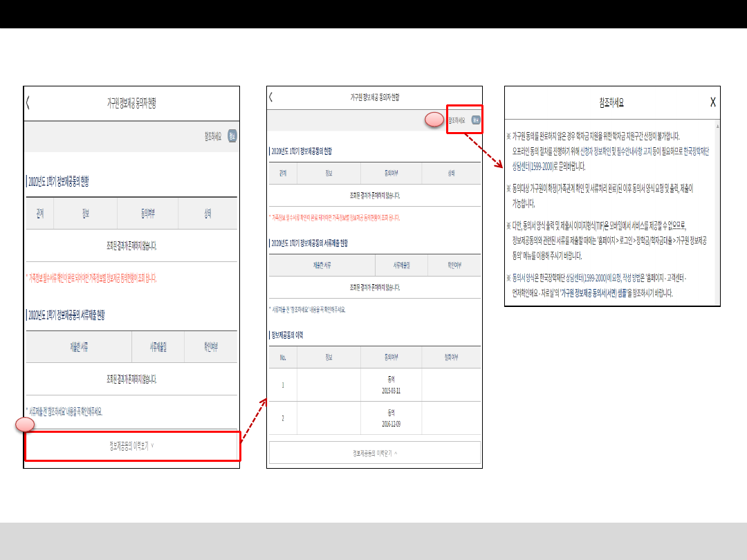This screenshot has width=747, height=560.
Task: Click the No. column header in history table
Action: [x=283, y=357]
